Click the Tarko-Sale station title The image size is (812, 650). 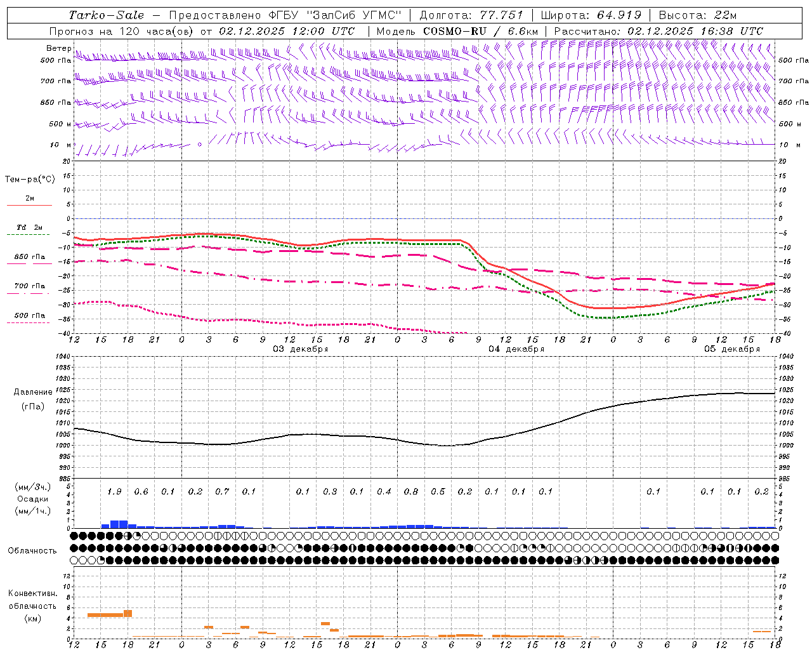pyautogui.click(x=106, y=15)
